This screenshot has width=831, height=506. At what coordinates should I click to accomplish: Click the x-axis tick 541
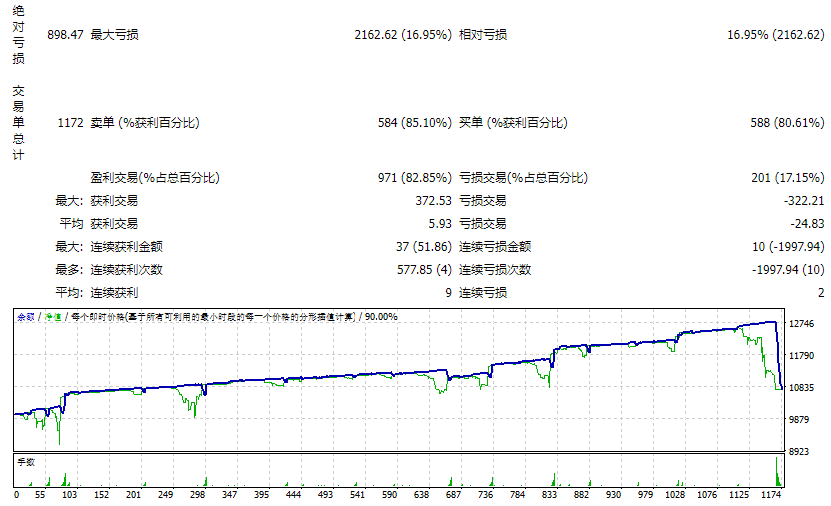(x=357, y=495)
